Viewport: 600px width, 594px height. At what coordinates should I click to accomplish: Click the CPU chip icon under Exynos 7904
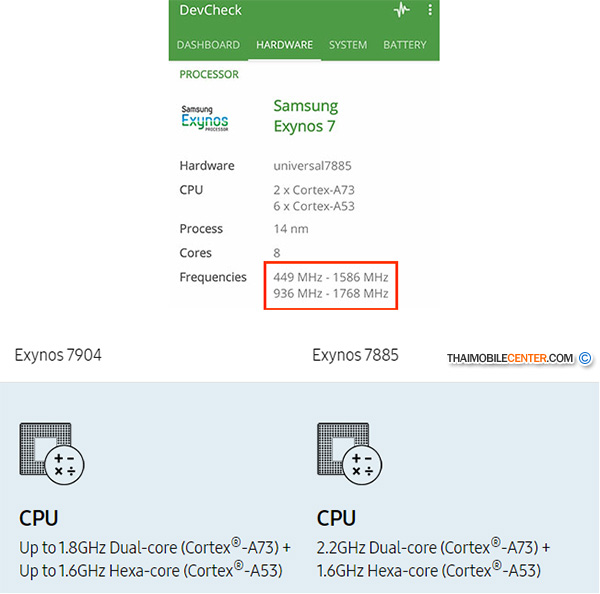(52, 455)
